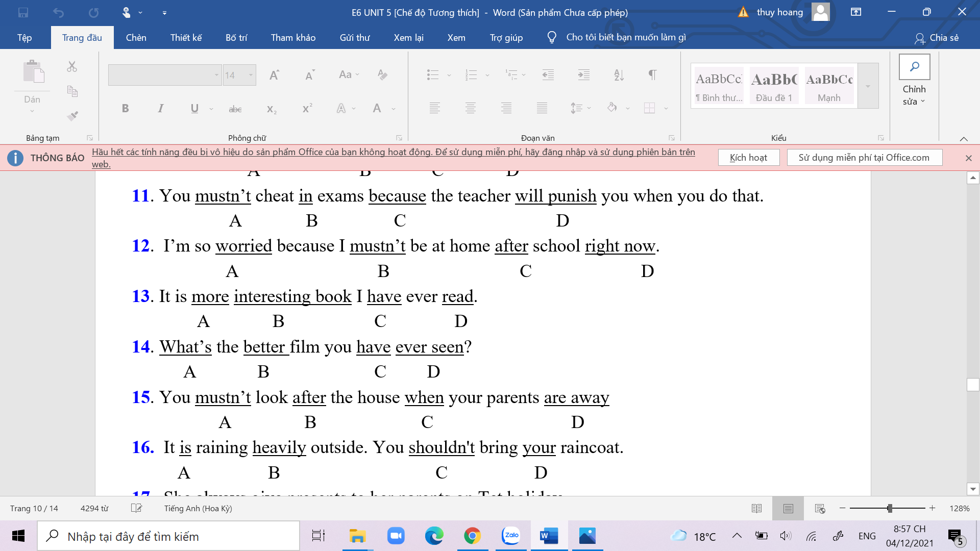Toggle touch/mouse mode icon
Image resolution: width=980 pixels, height=551 pixels.
pyautogui.click(x=126, y=12)
